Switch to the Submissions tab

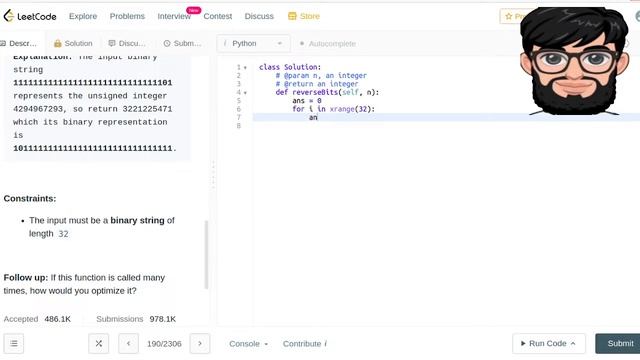tap(182, 43)
